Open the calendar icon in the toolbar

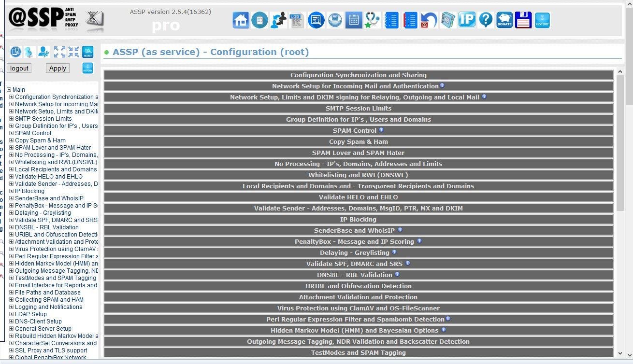354,20
